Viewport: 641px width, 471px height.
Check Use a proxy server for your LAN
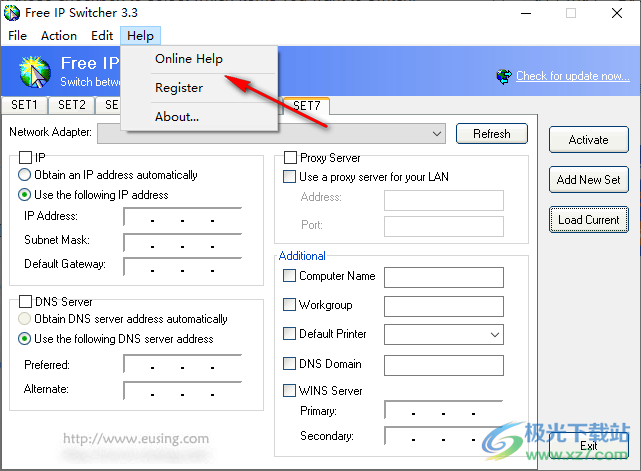289,177
